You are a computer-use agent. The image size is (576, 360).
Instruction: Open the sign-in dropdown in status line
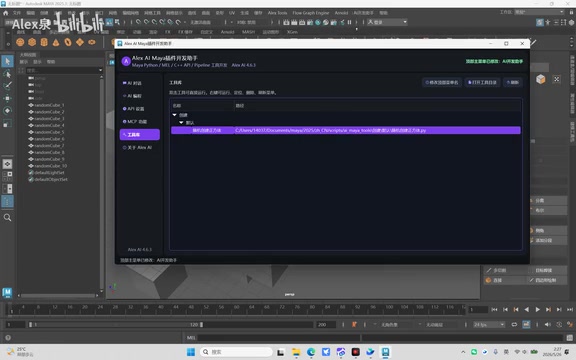click(387, 22)
